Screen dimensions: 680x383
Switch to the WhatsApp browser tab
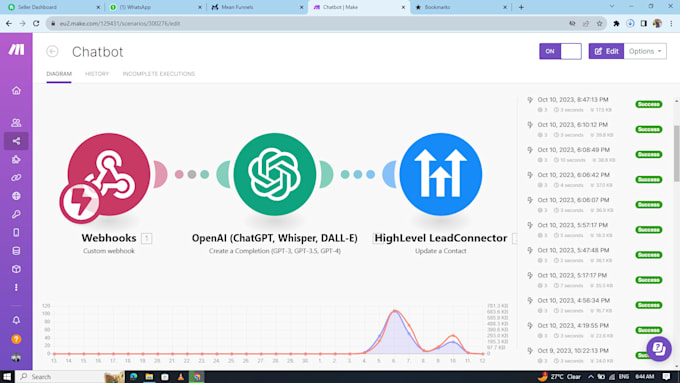tap(155, 7)
